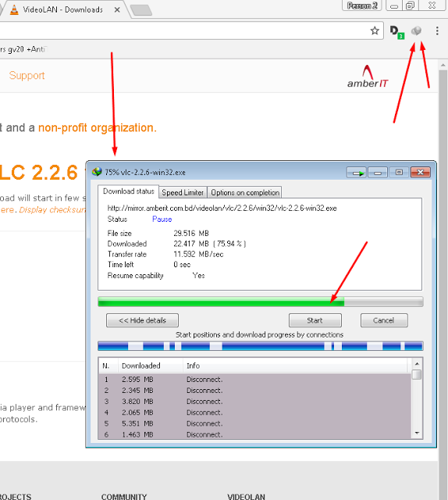This screenshot has height=500, width=448.
Task: Minimize the IDM download dialog
Action: [378, 173]
